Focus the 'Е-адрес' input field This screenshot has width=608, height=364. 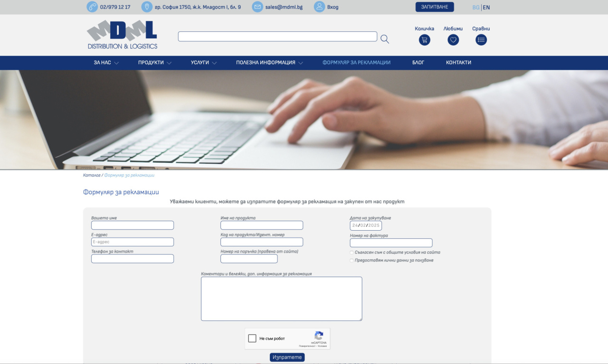133,242
